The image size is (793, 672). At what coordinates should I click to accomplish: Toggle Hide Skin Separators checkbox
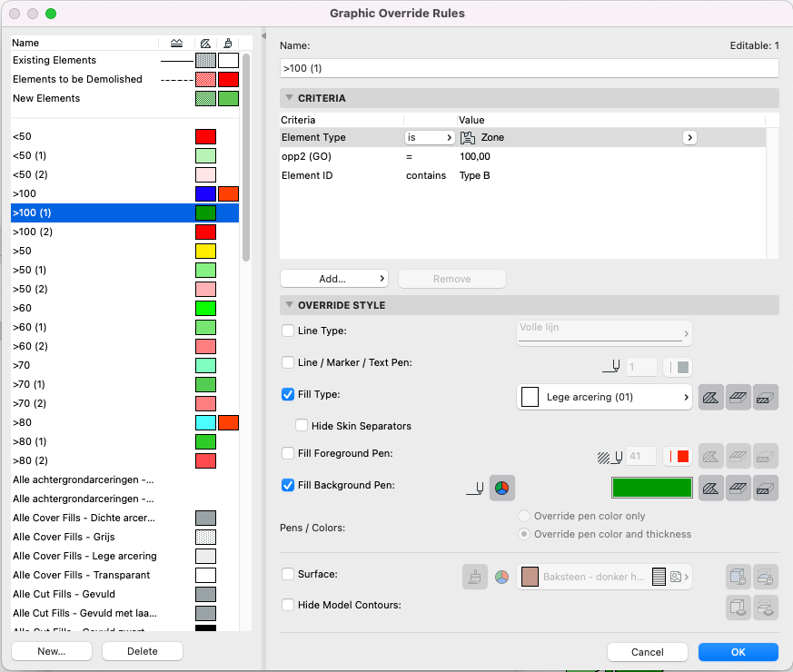coord(302,426)
